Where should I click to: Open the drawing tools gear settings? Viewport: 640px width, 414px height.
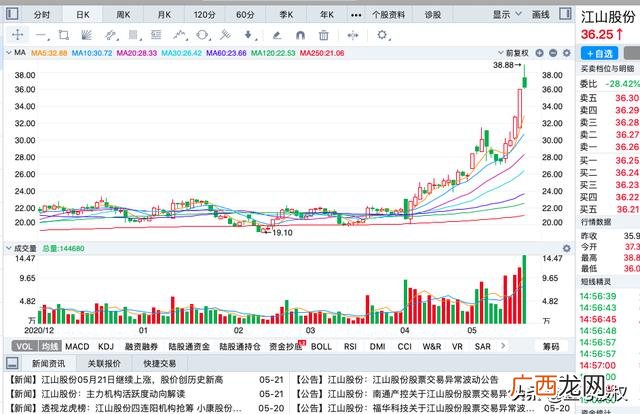click(x=382, y=35)
